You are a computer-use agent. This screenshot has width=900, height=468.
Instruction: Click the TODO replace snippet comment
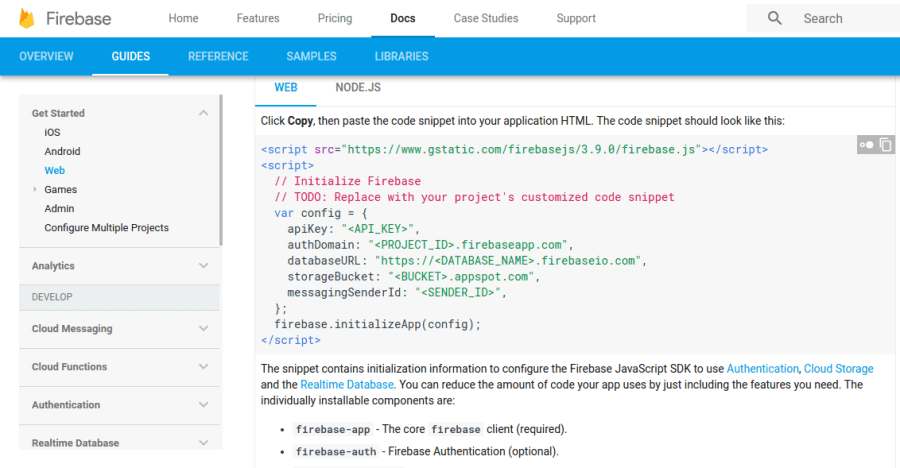tap(474, 197)
